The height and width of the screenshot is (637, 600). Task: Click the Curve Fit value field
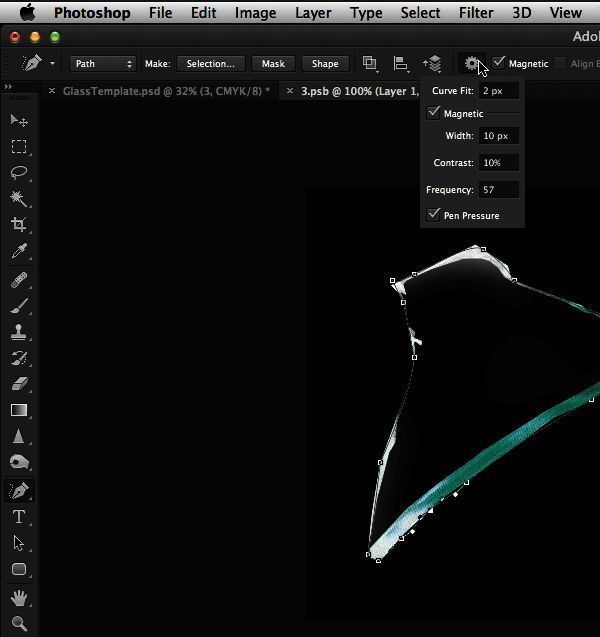[x=498, y=91]
